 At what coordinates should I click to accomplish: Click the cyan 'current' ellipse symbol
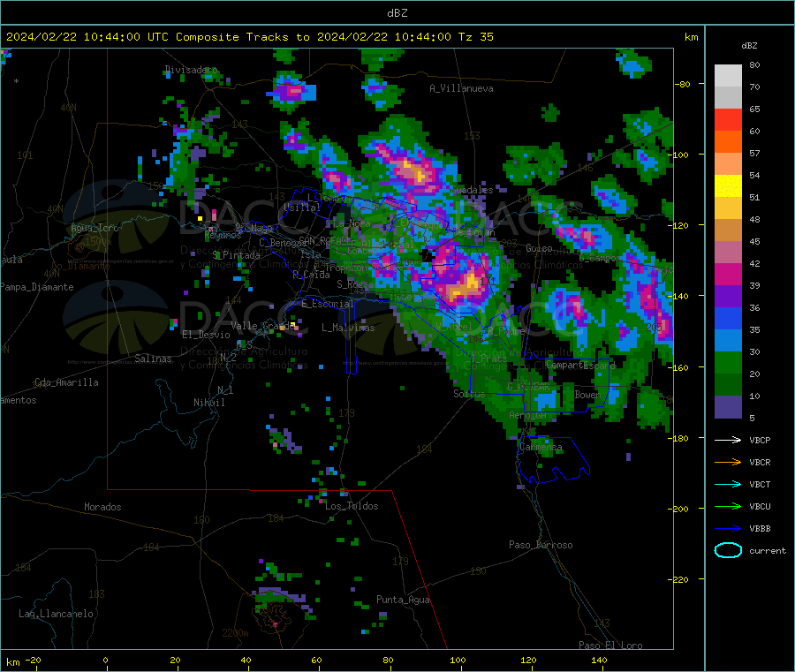[x=728, y=550]
